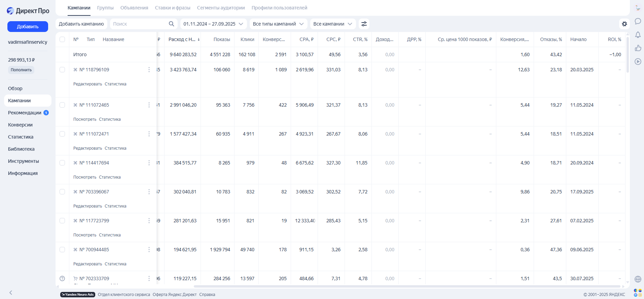Open three-dot menu for campaign 702333709
Viewport: 644px width, 299px height.
click(149, 278)
